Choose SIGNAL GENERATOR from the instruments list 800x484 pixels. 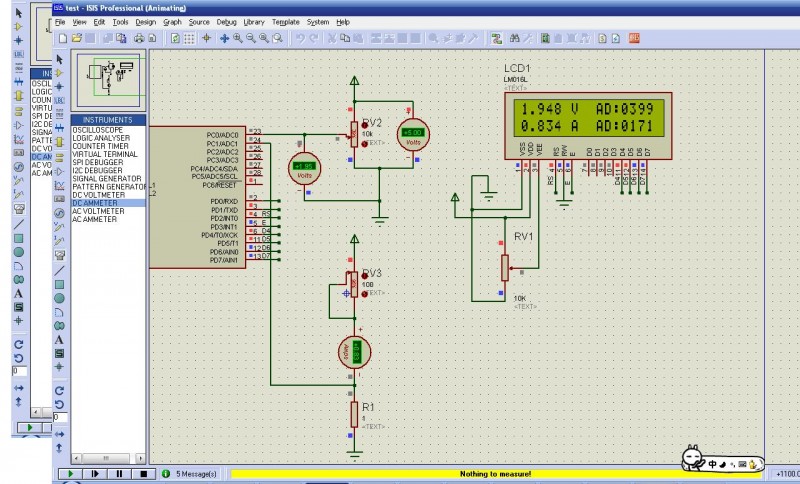coord(108,179)
